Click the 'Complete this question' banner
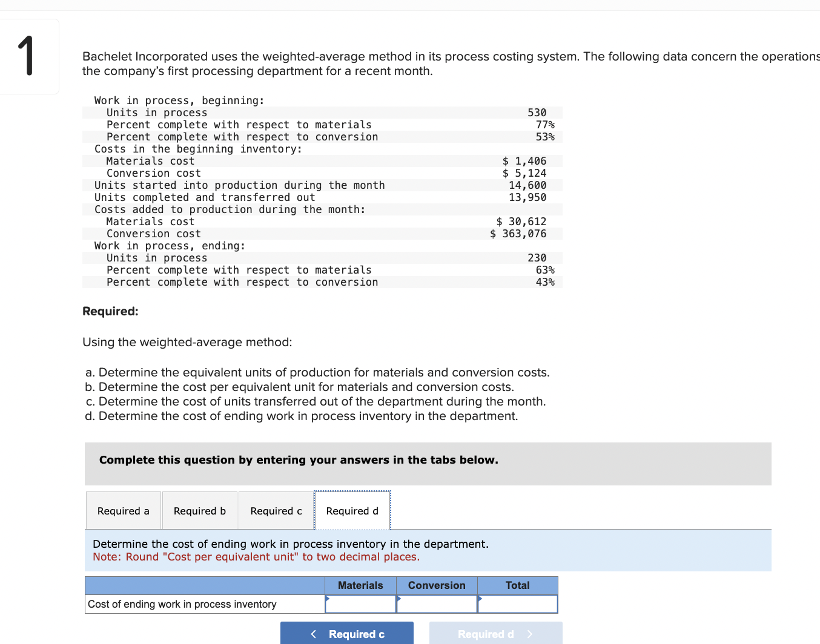The height and width of the screenshot is (644, 820). point(298,460)
